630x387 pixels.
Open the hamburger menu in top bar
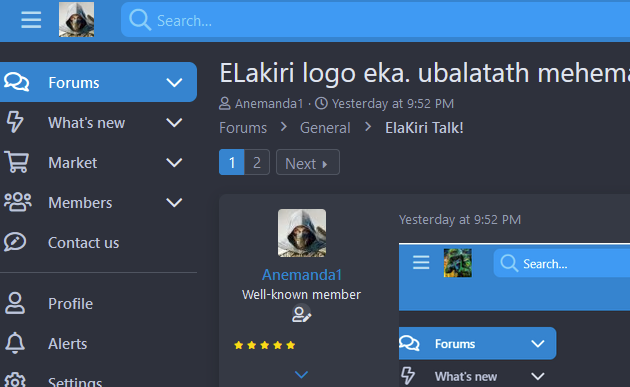pos(31,20)
